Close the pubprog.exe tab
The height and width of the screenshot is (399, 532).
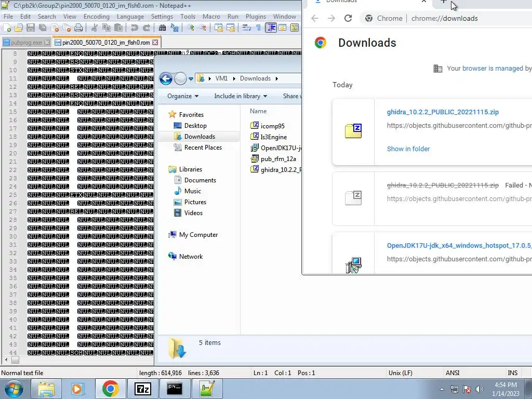pos(47,43)
